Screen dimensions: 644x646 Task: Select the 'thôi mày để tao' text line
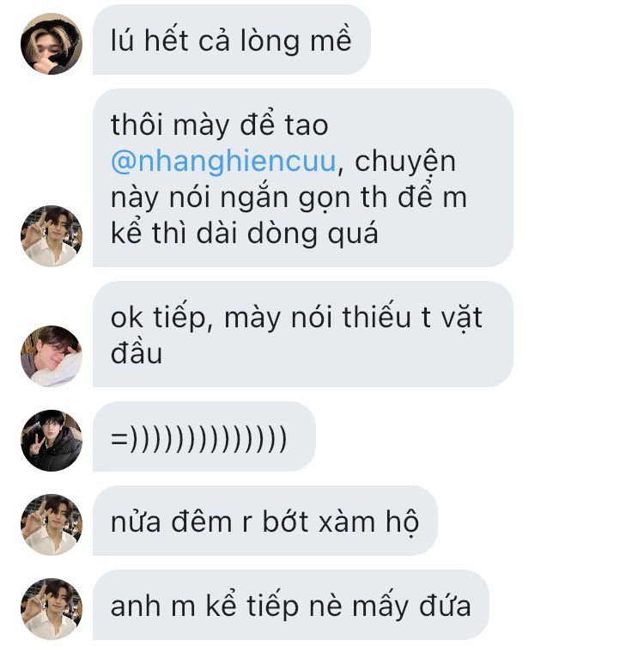pyautogui.click(x=220, y=125)
